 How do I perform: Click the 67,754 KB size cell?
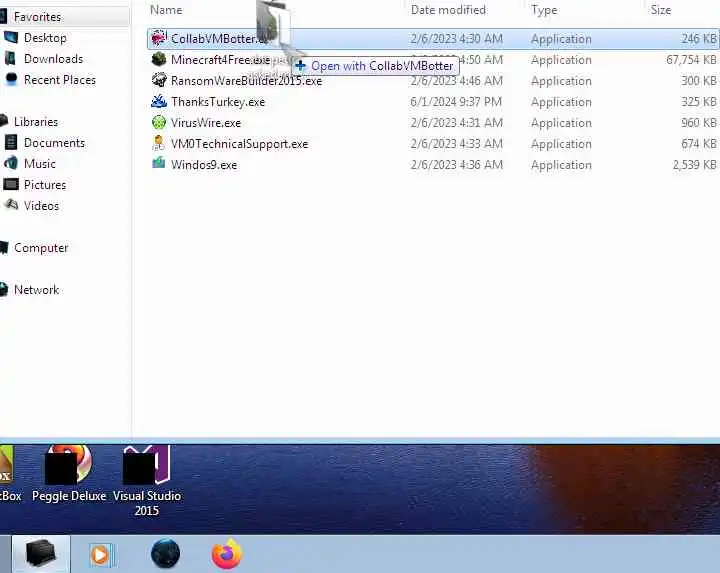click(691, 60)
